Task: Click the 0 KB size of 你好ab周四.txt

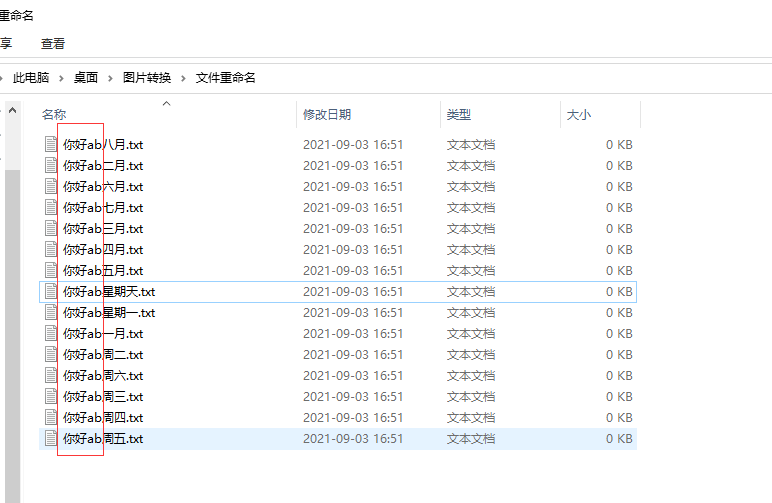Action: (619, 418)
